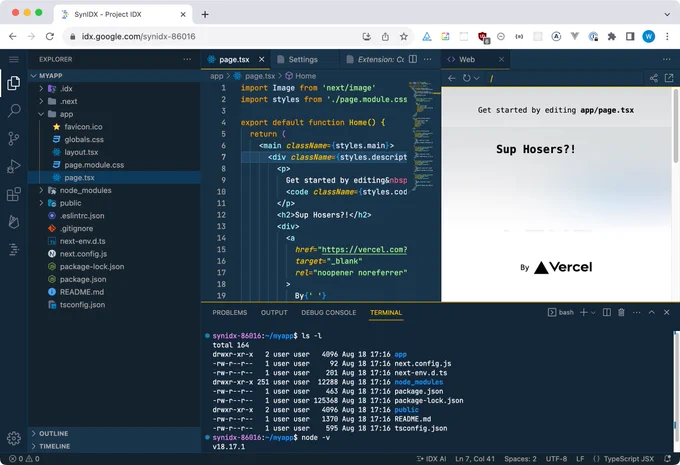Open reload options dropdown in Web preview
This screenshot has height=465, width=680.
coord(476,78)
